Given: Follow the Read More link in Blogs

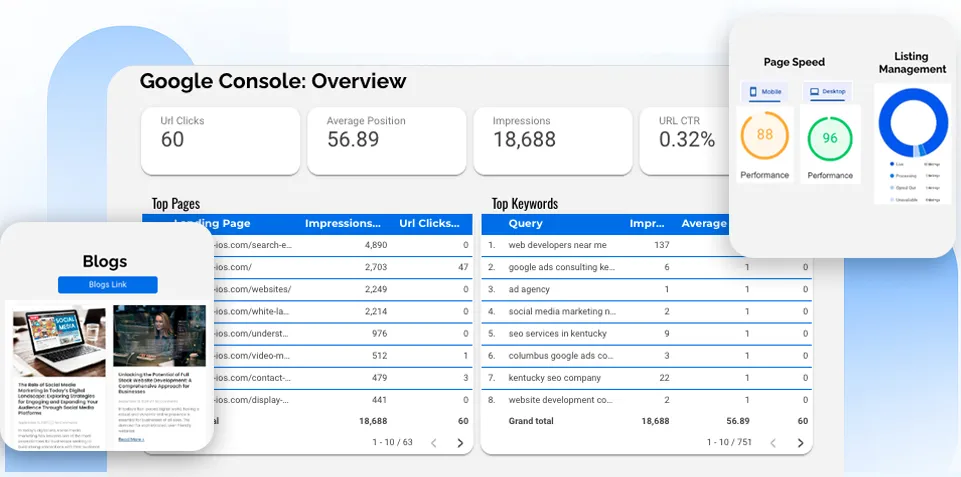Looking at the screenshot, I should 131,439.
